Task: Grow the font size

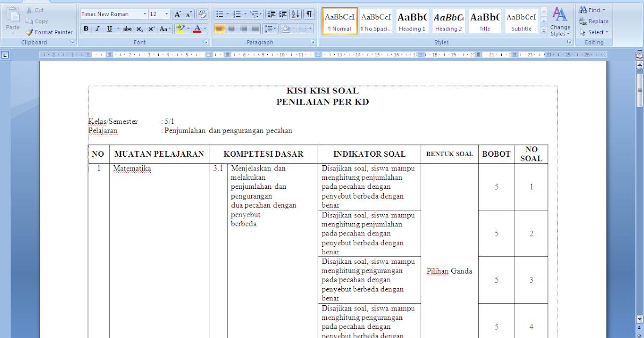Action: pyautogui.click(x=178, y=14)
